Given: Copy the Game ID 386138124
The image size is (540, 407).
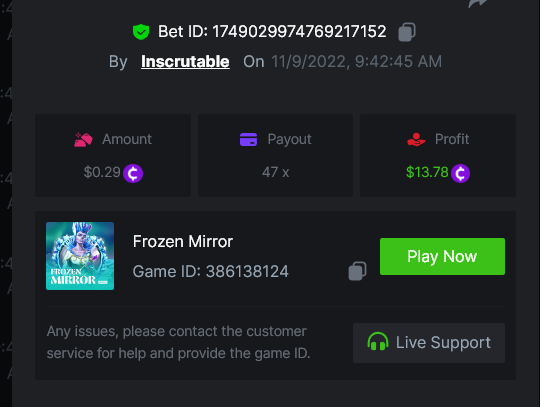Looking at the screenshot, I should (x=357, y=271).
